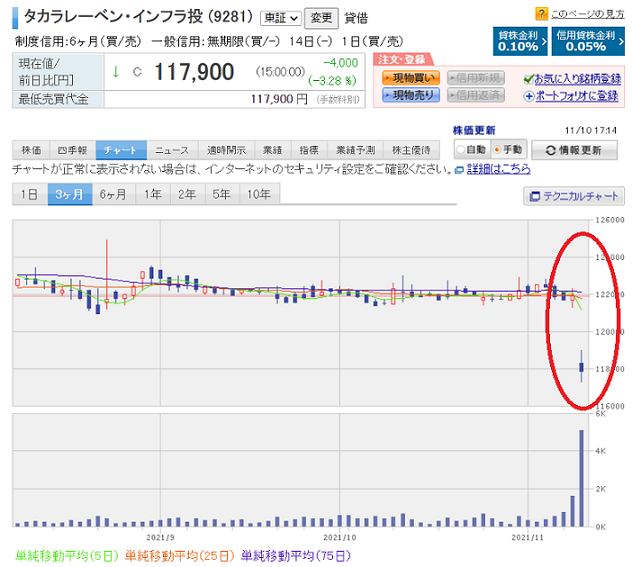Click the green checkmark beside お気に入り銘柄登録

[x=528, y=79]
